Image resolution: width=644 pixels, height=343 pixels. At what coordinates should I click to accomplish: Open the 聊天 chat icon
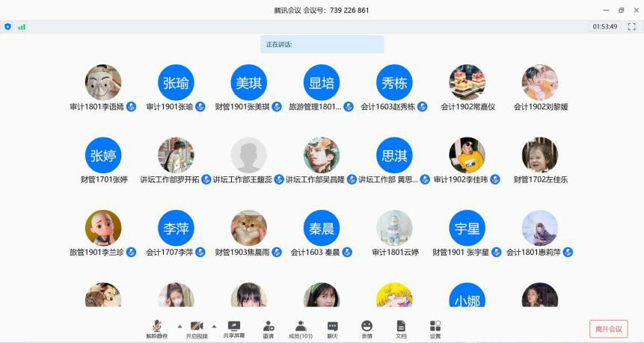click(x=333, y=330)
